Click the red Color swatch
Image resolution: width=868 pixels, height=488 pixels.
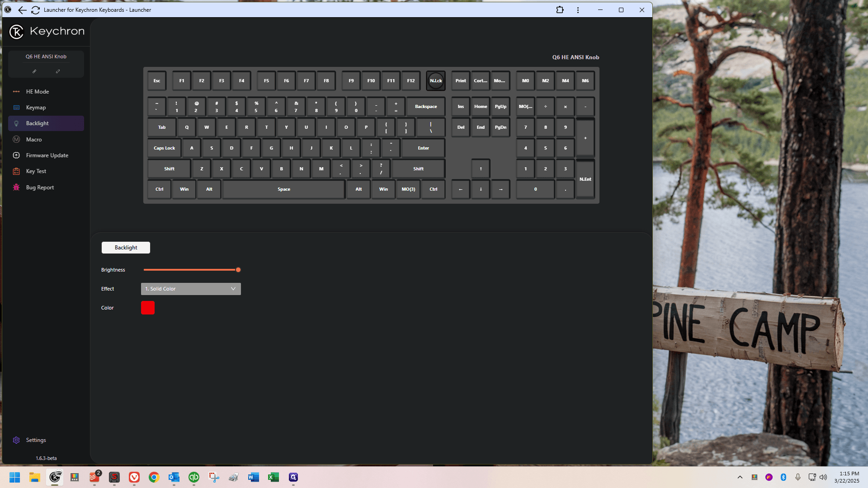click(148, 308)
